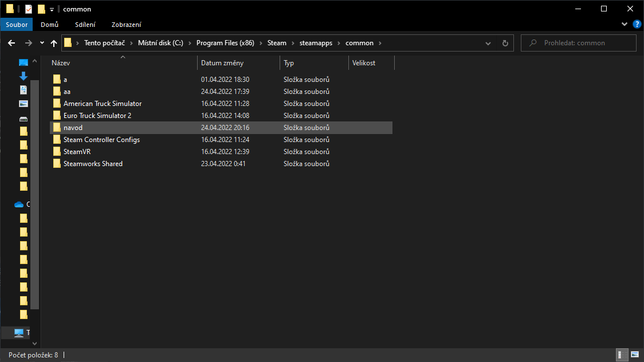Open Documents icon in the navigation pane
Screen dimensions: 644x362
[23, 90]
